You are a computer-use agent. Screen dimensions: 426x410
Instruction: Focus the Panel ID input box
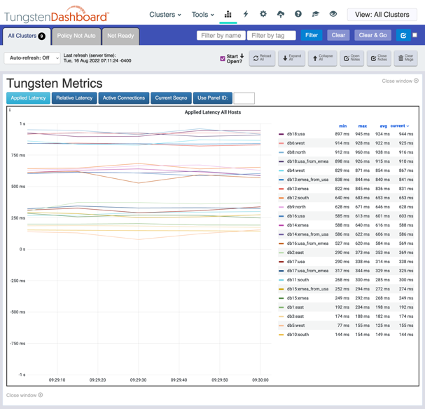click(x=244, y=98)
